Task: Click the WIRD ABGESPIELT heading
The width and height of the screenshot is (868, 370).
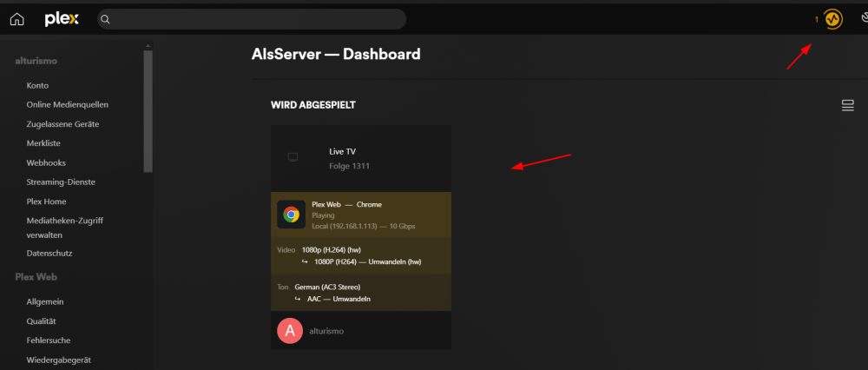Action: click(x=313, y=105)
